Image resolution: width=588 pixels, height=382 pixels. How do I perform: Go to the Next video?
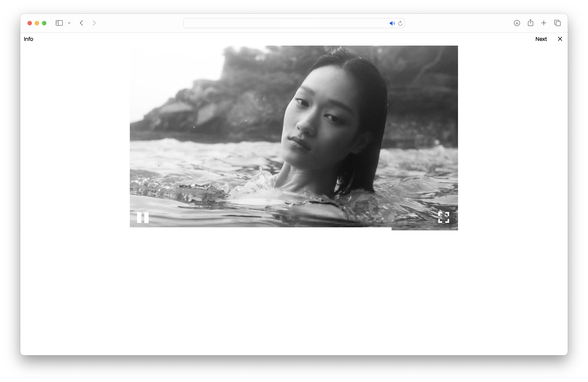541,39
